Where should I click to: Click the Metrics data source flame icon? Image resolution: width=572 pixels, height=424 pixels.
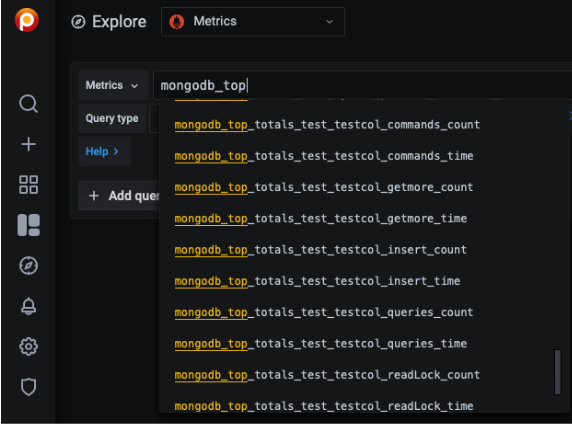pyautogui.click(x=177, y=22)
